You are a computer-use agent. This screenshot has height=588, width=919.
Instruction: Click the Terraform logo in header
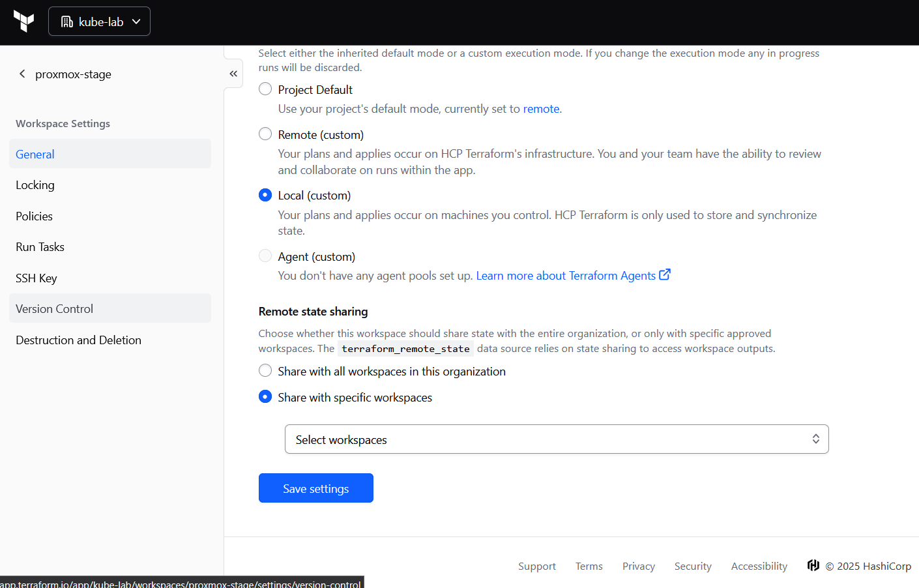click(23, 22)
